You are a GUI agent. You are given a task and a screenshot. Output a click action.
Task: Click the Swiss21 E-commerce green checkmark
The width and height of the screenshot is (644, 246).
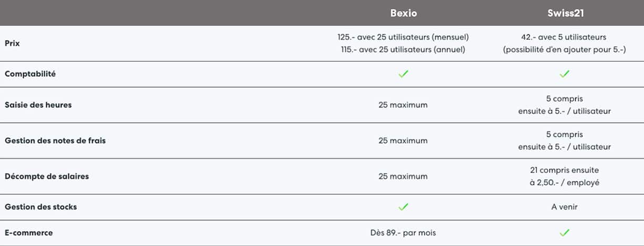point(564,232)
